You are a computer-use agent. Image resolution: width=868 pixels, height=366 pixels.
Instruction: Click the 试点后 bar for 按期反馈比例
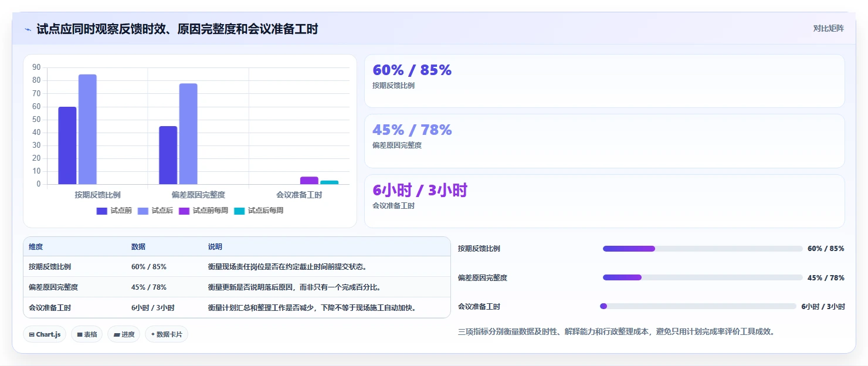87,129
